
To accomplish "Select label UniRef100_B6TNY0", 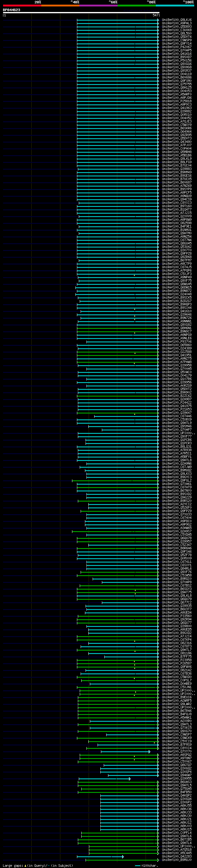I will point(176,491).
